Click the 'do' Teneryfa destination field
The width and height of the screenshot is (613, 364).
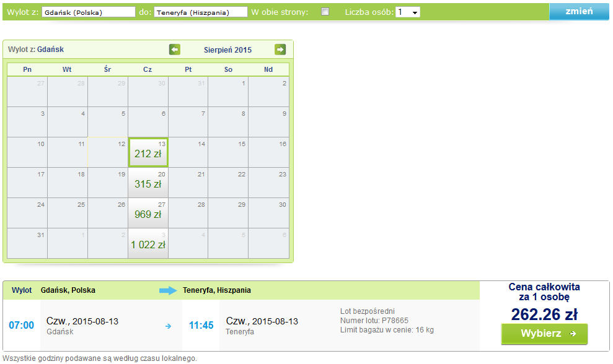[201, 12]
